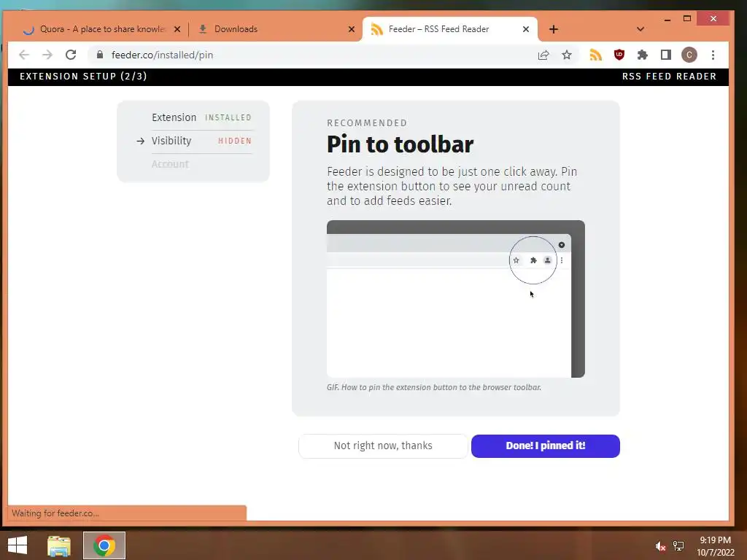Screen dimensions: 747x560
Task: Close the Quora tab
Action: point(177,29)
